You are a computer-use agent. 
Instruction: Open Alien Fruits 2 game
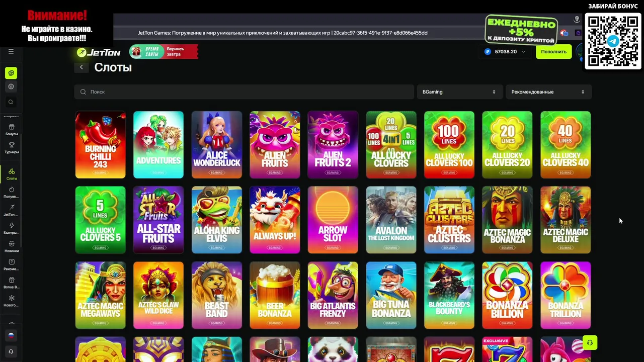pyautogui.click(x=333, y=145)
